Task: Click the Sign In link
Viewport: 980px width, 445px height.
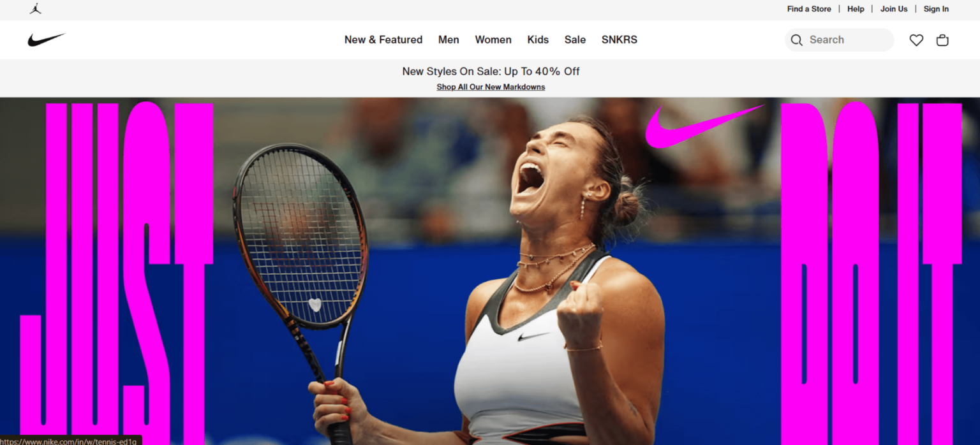Action: coord(936,9)
